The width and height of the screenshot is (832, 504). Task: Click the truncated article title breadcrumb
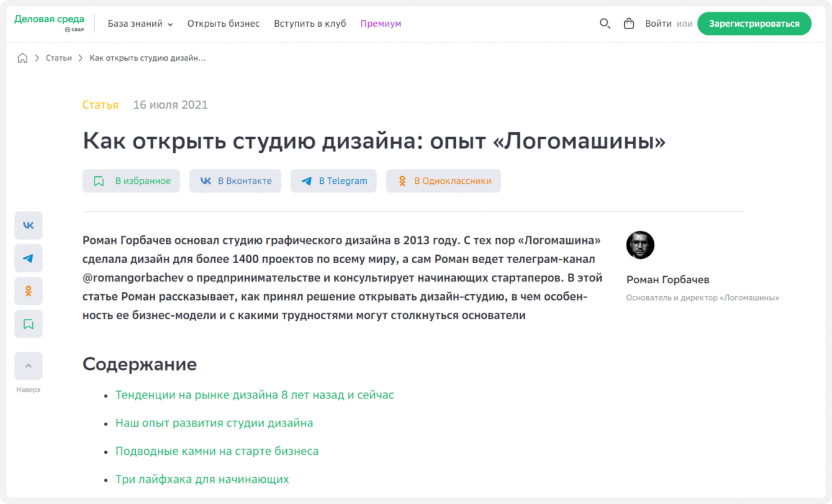148,58
